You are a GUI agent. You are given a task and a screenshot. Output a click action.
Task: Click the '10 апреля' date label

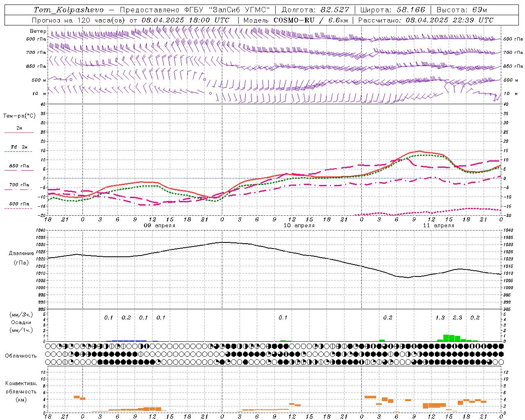pos(299,226)
